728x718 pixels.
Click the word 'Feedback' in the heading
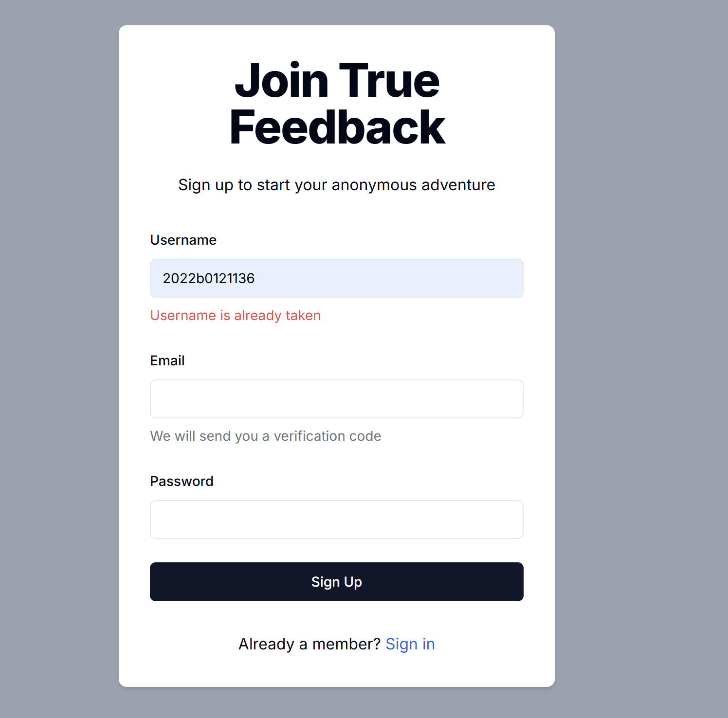[337, 127]
